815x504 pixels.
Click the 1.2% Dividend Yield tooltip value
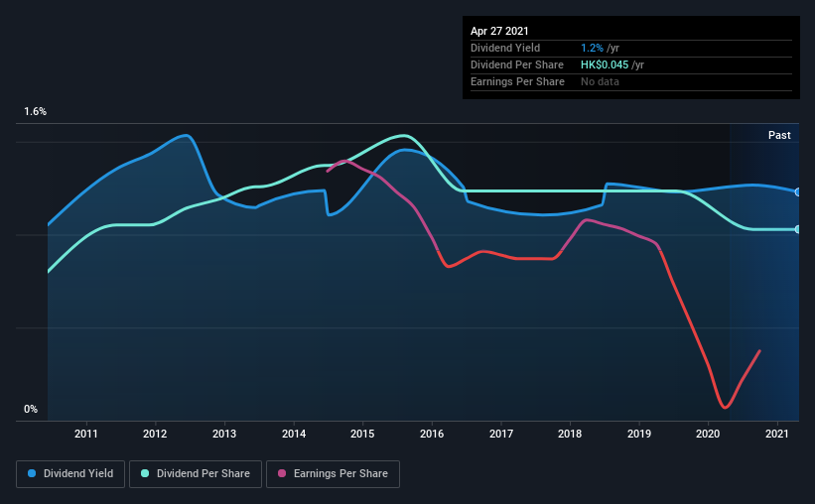tap(592, 48)
